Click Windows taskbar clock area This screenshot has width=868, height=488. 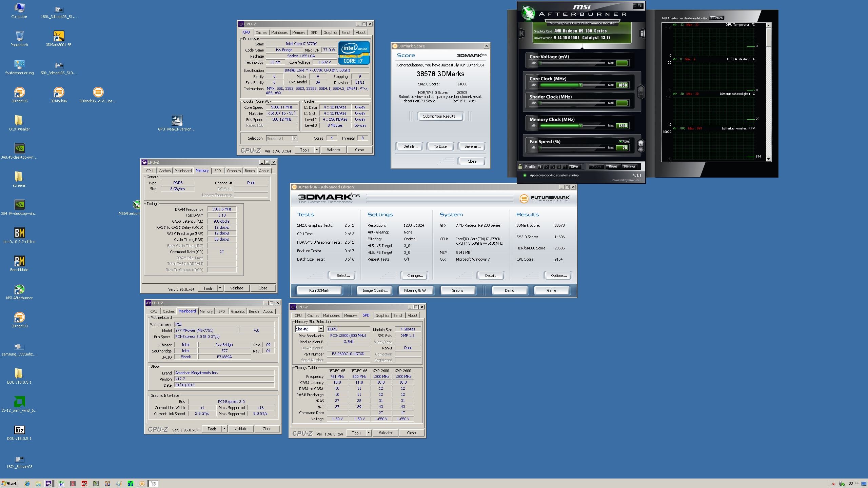[852, 483]
